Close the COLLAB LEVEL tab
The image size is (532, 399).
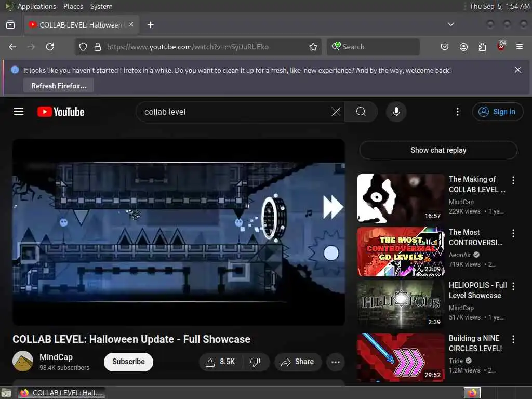[131, 24]
